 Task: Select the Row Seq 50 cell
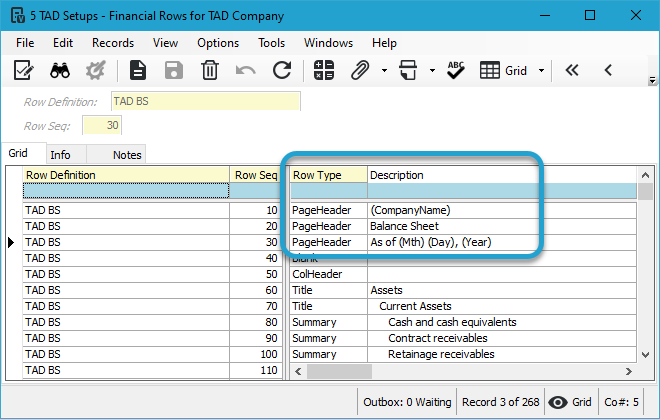click(x=255, y=274)
